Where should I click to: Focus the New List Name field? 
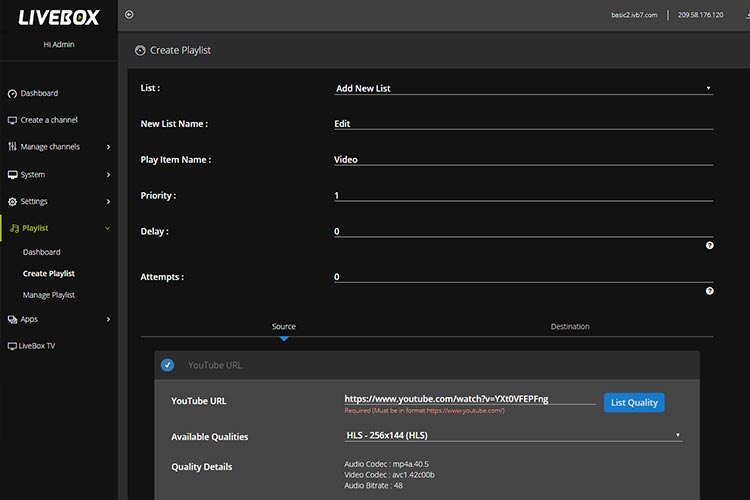point(523,123)
